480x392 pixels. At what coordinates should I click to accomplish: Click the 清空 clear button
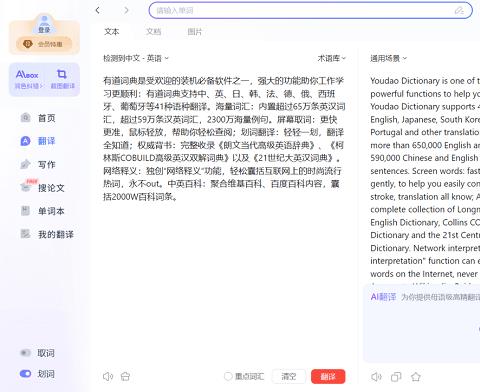[289, 377]
